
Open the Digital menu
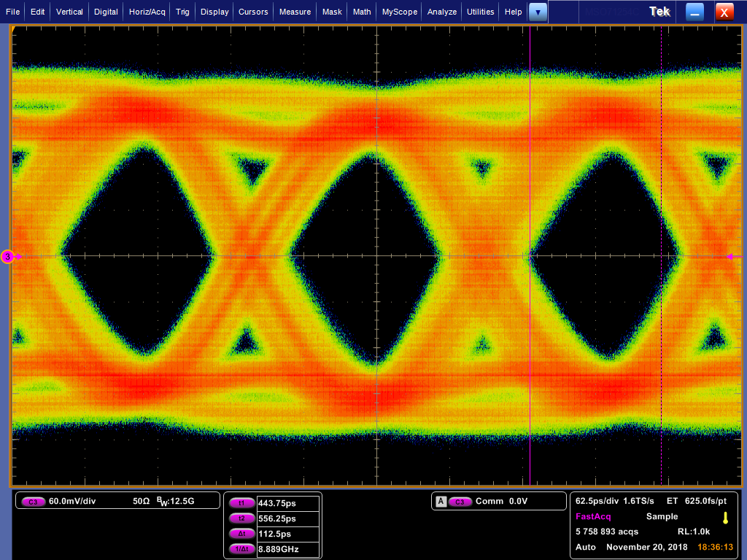(x=106, y=12)
